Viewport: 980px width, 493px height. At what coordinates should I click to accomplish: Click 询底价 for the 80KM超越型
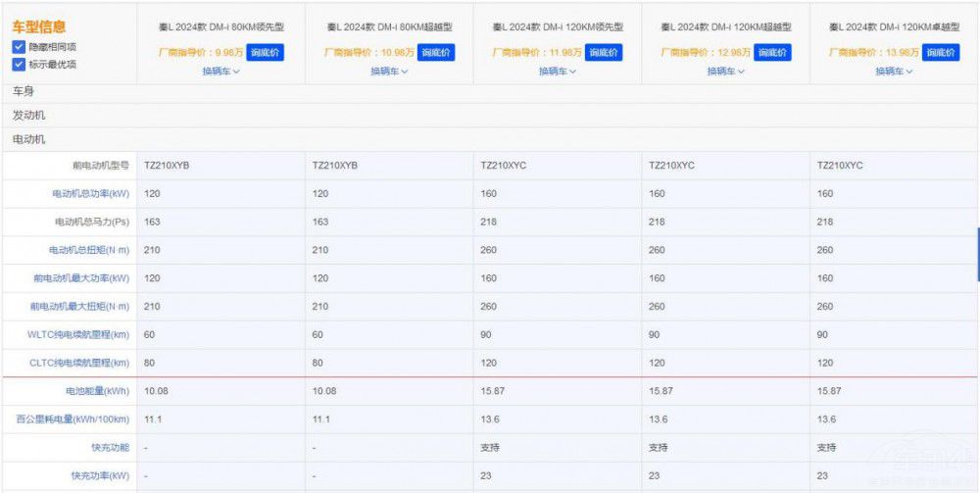[436, 52]
